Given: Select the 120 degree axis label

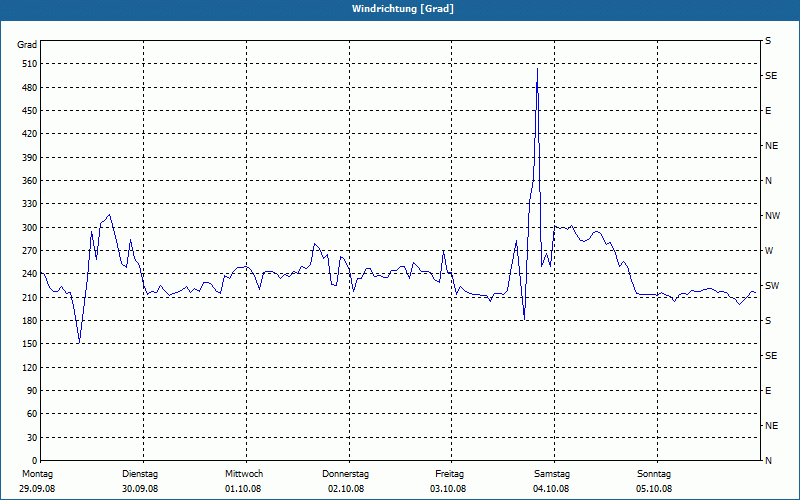Looking at the screenshot, I should pyautogui.click(x=31, y=367).
